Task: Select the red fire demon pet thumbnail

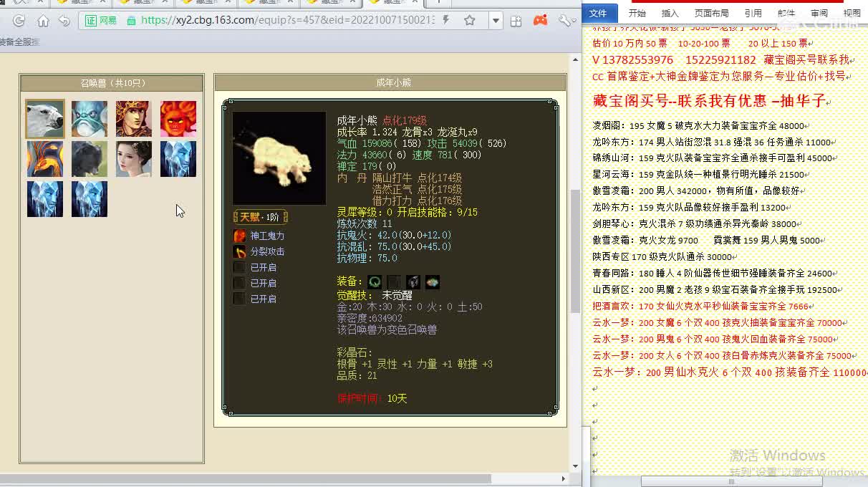Action: pyautogui.click(x=178, y=119)
